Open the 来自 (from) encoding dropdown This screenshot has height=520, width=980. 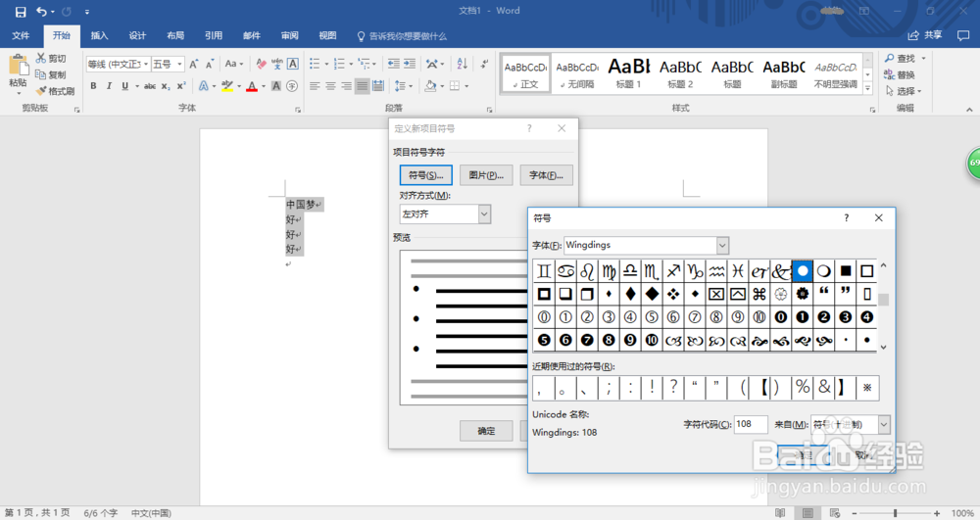click(884, 424)
